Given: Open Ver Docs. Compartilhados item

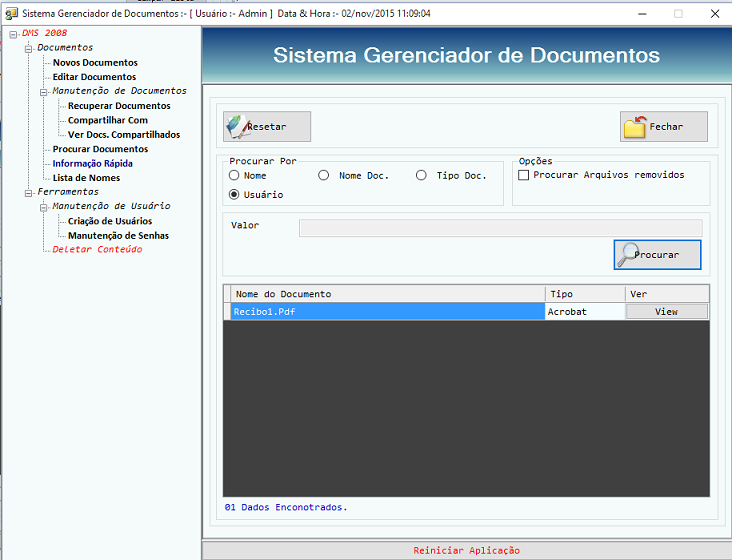Looking at the screenshot, I should (124, 135).
